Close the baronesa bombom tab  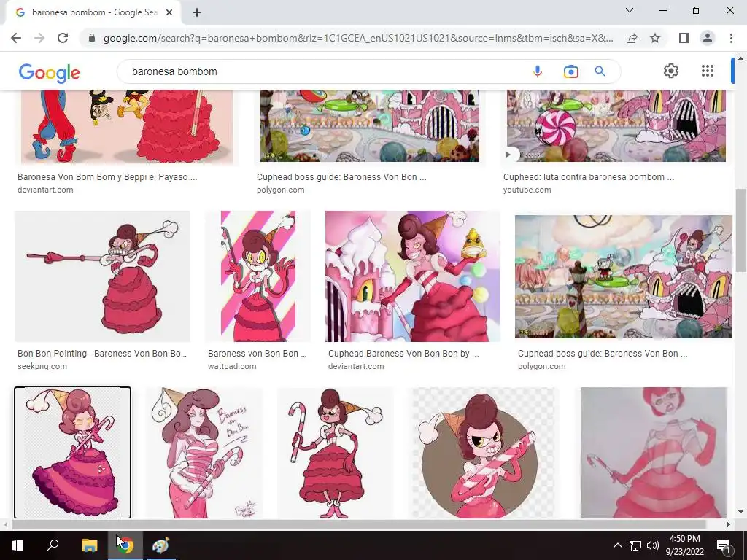tap(169, 12)
